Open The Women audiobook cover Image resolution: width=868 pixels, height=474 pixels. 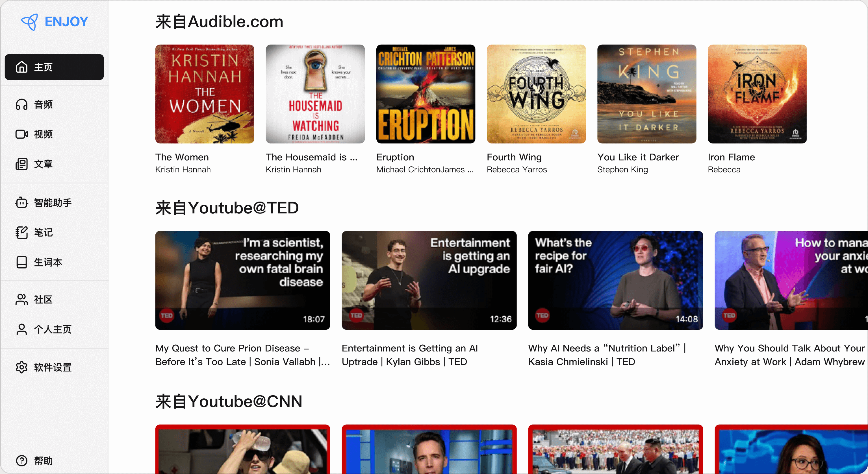(x=205, y=94)
